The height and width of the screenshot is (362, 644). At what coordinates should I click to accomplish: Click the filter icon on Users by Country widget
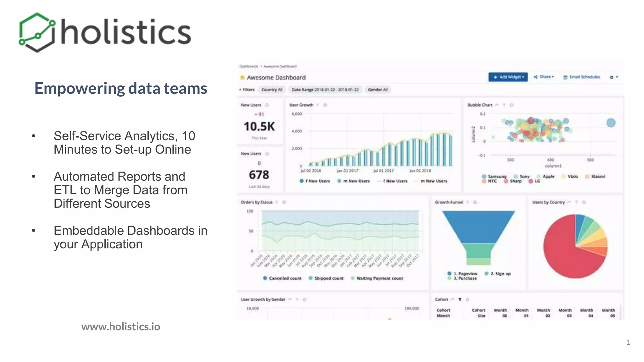pos(577,202)
